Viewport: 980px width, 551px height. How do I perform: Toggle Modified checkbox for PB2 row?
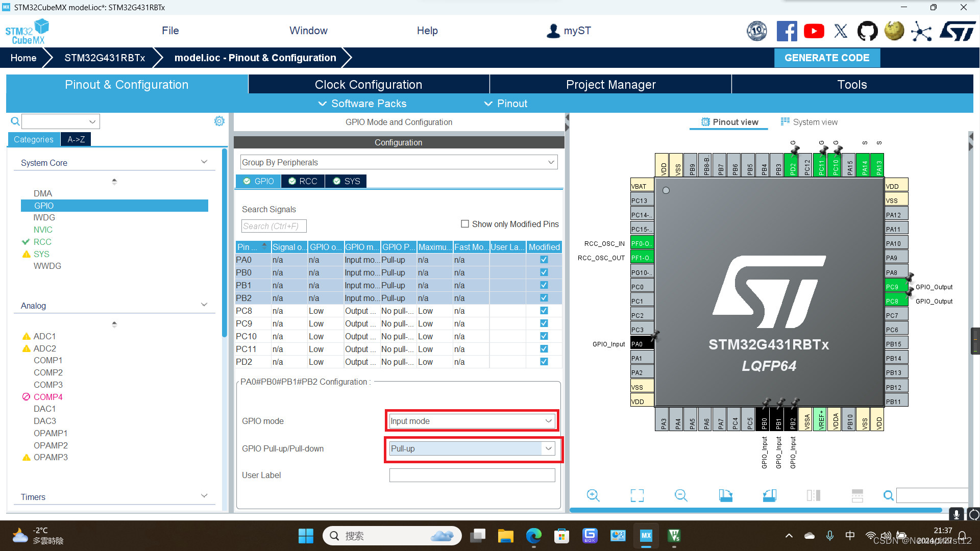tap(544, 298)
